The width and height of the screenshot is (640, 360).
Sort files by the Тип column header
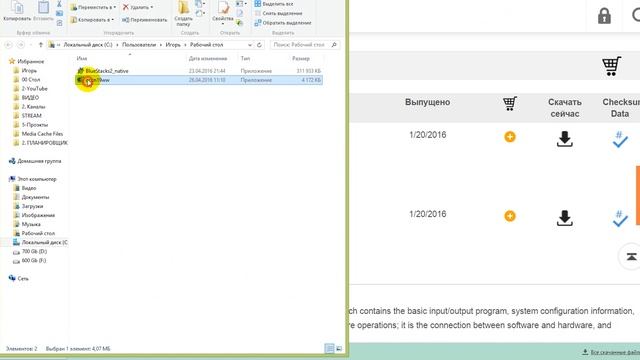coord(245,59)
